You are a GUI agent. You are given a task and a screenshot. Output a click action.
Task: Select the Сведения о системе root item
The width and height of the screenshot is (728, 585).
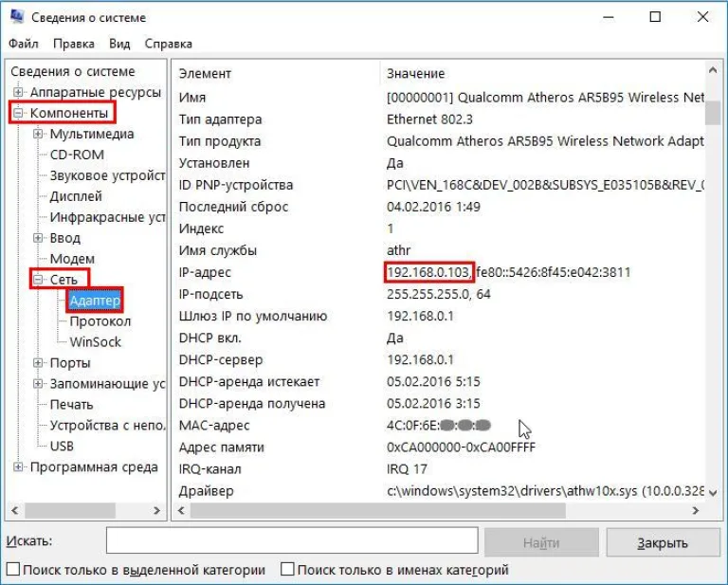72,71
